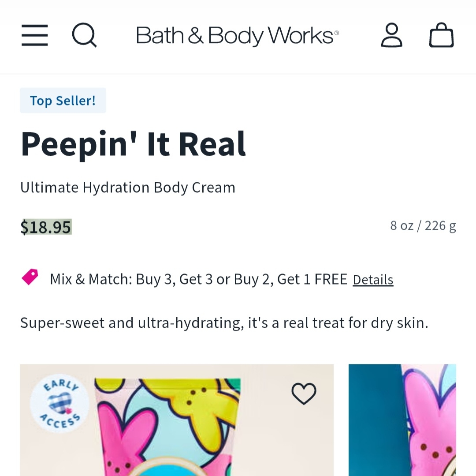Tap the search magnifier icon
Image resolution: width=476 pixels, height=476 pixels.
click(x=84, y=35)
